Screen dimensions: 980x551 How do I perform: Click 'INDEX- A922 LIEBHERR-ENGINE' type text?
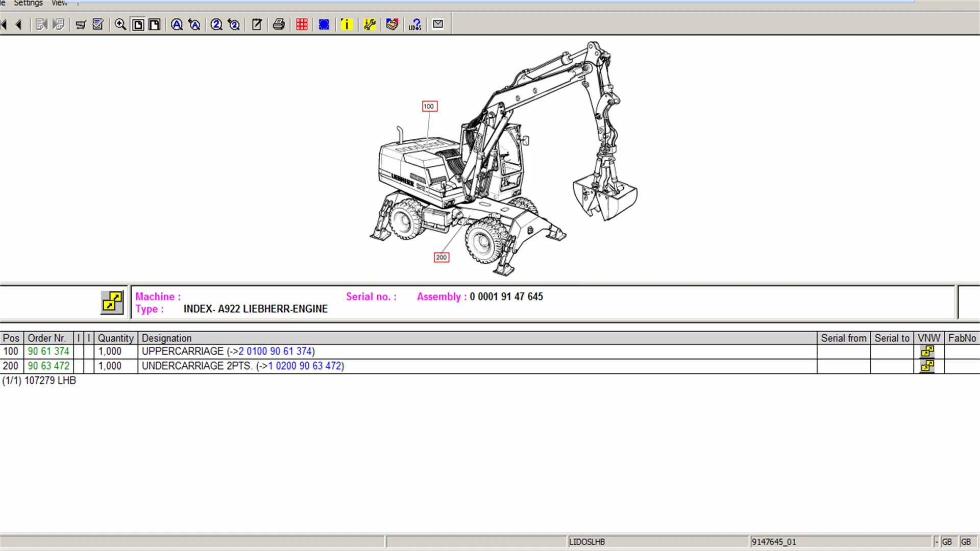point(256,309)
